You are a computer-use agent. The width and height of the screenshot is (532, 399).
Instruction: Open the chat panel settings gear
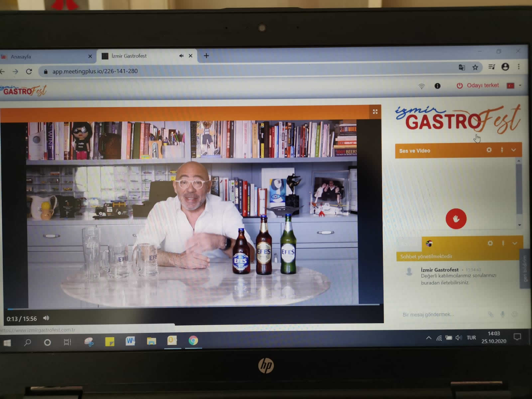(490, 243)
